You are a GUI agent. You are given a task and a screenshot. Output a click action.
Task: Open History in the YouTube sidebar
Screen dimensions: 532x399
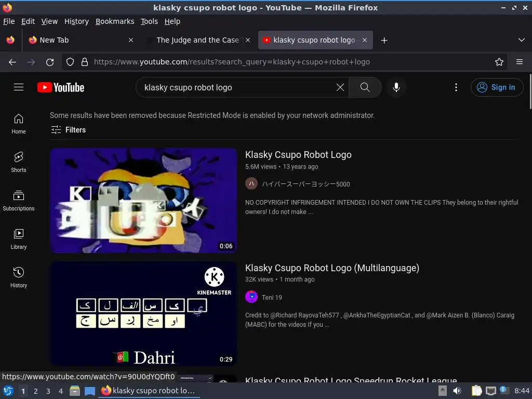[x=19, y=277]
